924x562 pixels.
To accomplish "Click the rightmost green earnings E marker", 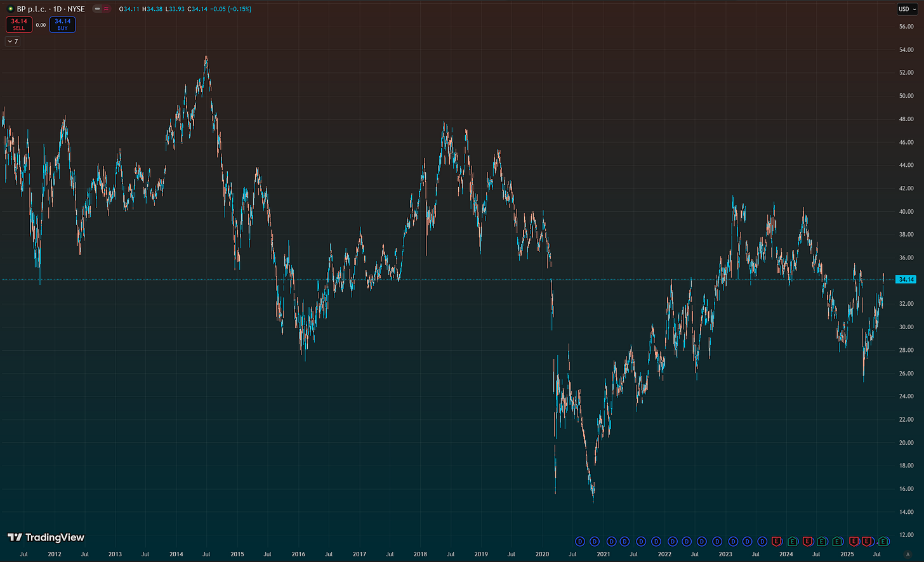I will 883,542.
